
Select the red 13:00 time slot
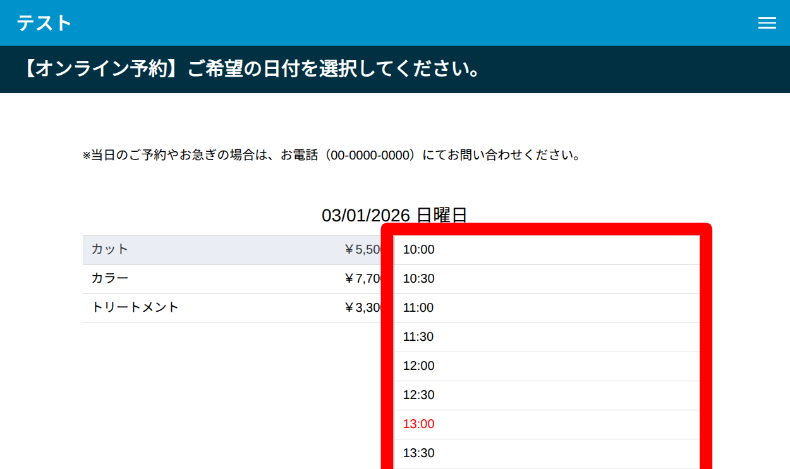[546, 425]
